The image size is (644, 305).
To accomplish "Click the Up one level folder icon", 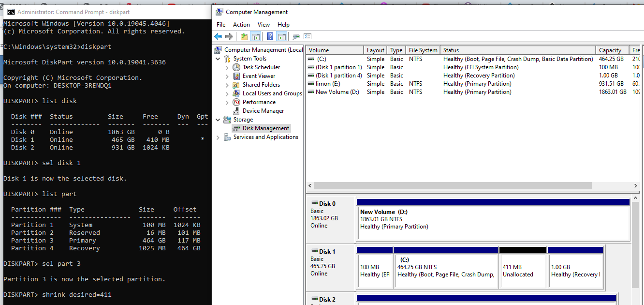I will click(x=244, y=36).
